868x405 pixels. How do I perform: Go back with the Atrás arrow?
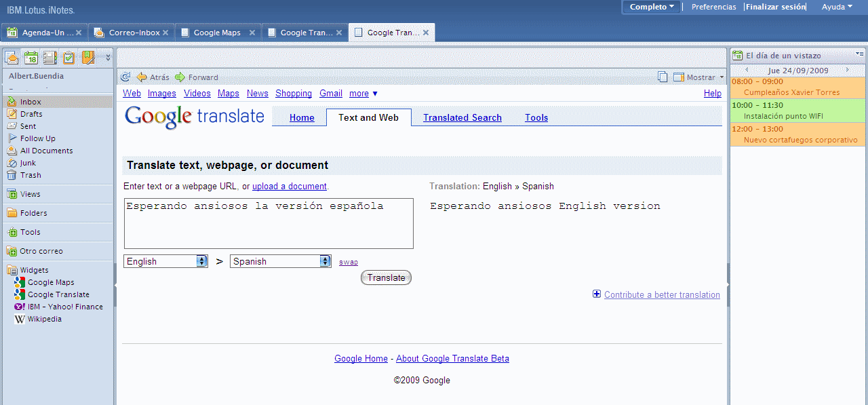click(153, 77)
